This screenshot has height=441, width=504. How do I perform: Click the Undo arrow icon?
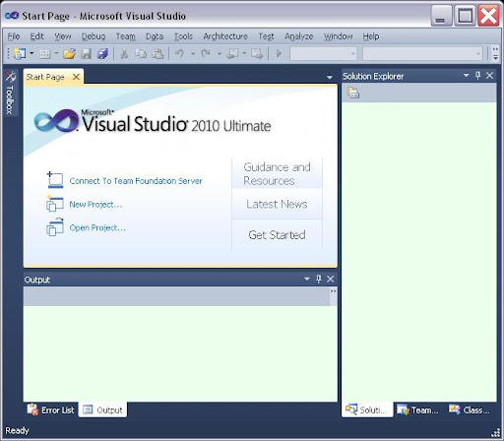click(179, 53)
